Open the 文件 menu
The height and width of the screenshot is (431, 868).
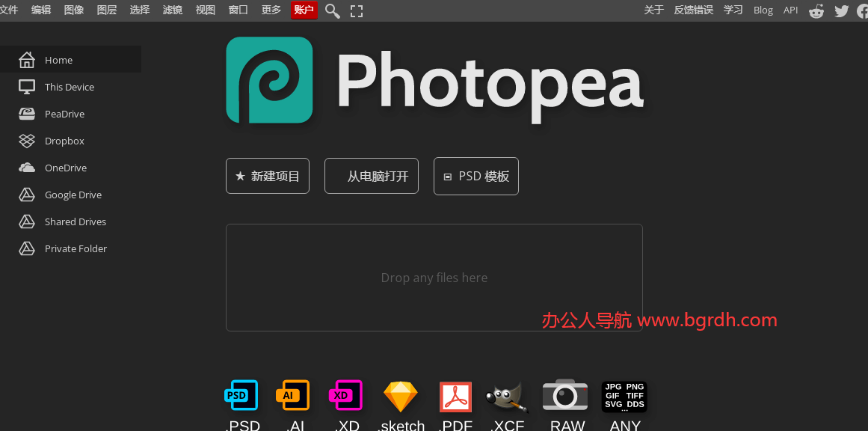(10, 10)
